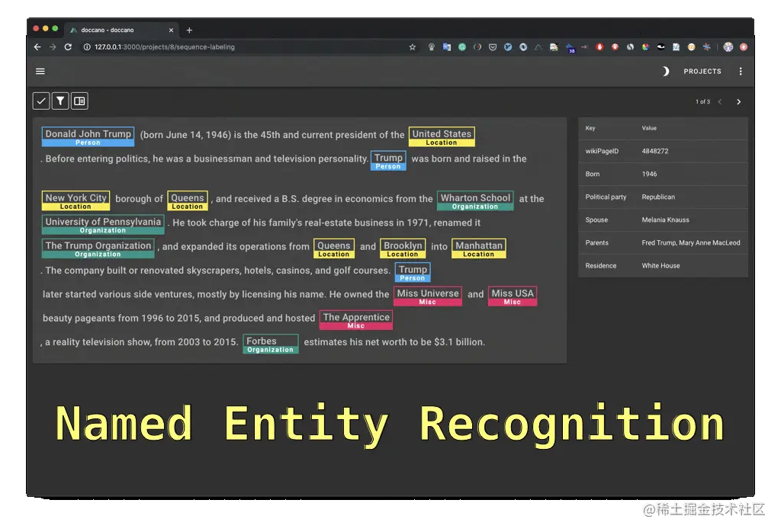Viewport: 781px width, 532px height.
Task: Open the PROJECTS page
Action: click(702, 71)
